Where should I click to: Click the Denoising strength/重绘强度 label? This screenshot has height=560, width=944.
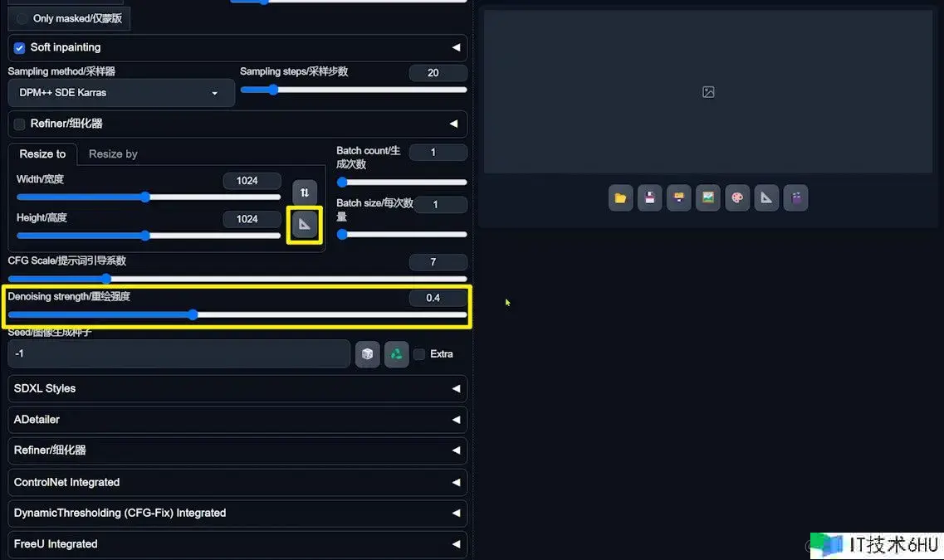pos(69,296)
